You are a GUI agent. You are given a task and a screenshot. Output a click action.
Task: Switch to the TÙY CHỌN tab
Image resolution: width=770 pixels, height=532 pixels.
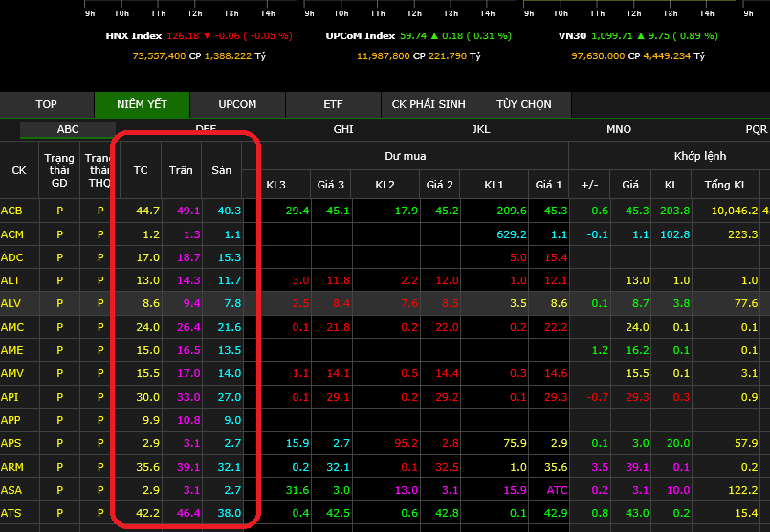point(523,104)
